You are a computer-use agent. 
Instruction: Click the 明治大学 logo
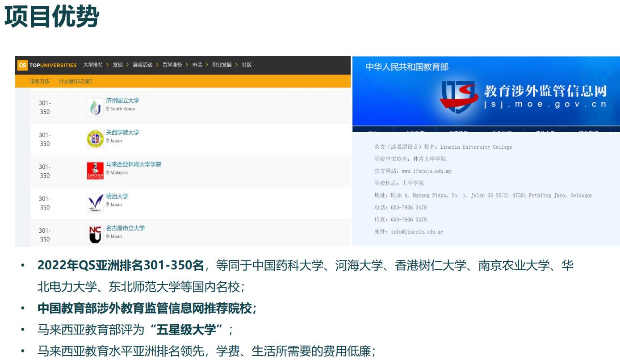pyautogui.click(x=95, y=203)
